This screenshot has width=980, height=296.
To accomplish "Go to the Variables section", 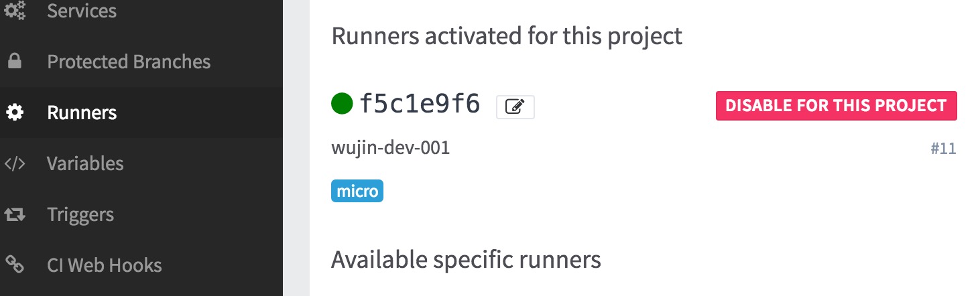I will (x=85, y=164).
